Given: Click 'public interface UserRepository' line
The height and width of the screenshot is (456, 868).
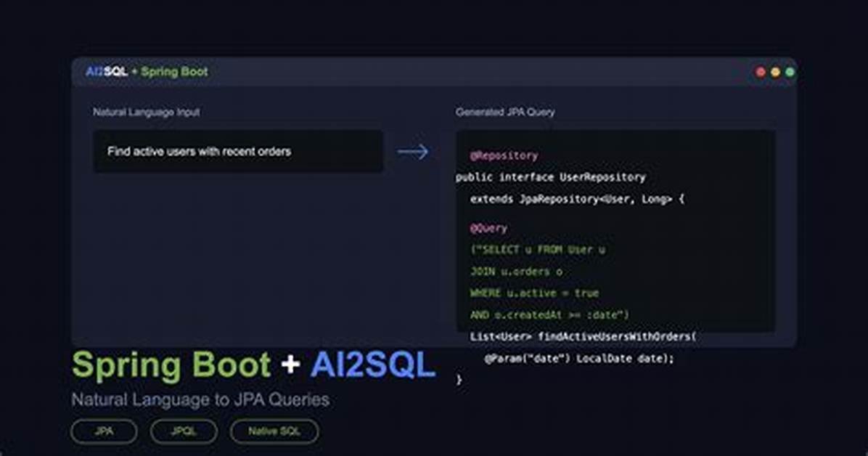Looking at the screenshot, I should (550, 177).
